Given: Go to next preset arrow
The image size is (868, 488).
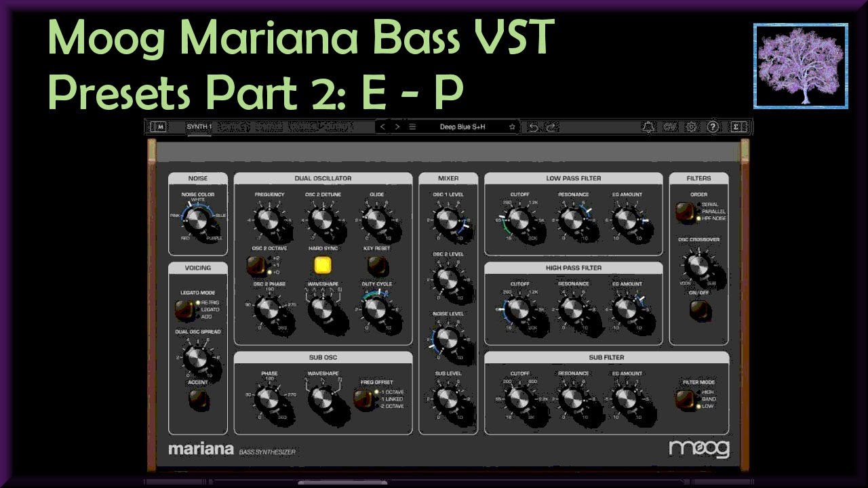Looking at the screenshot, I should click(x=397, y=127).
